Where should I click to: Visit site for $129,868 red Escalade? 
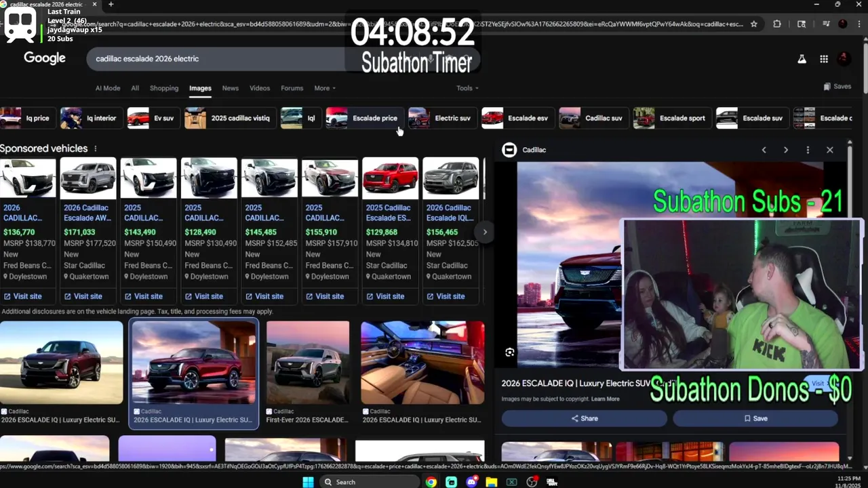click(385, 296)
